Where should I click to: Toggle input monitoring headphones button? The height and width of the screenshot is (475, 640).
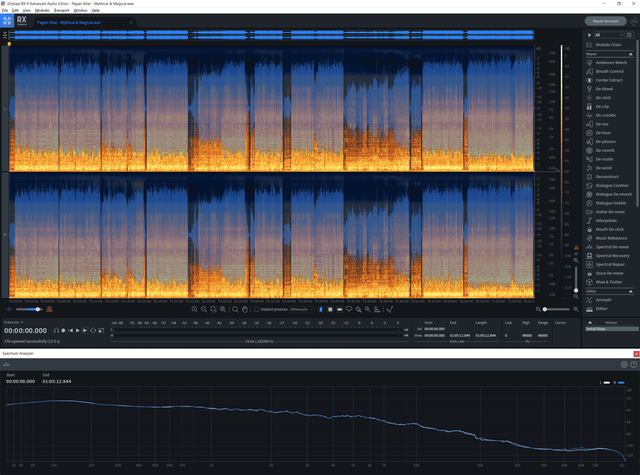[x=56, y=331]
